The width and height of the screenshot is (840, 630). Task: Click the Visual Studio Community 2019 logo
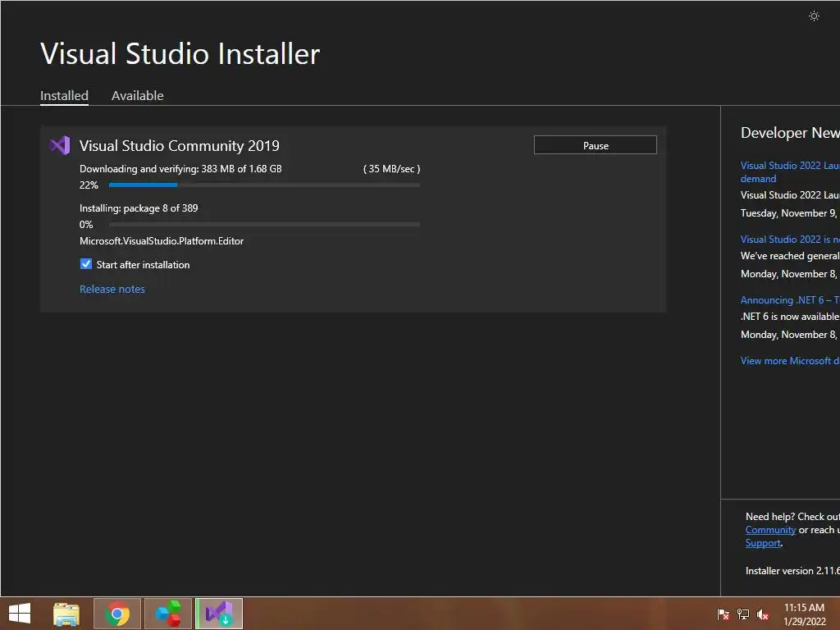[x=60, y=145]
